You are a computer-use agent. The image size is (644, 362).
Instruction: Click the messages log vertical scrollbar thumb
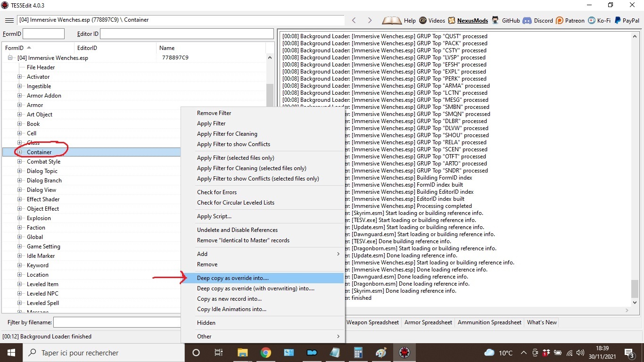(635, 288)
